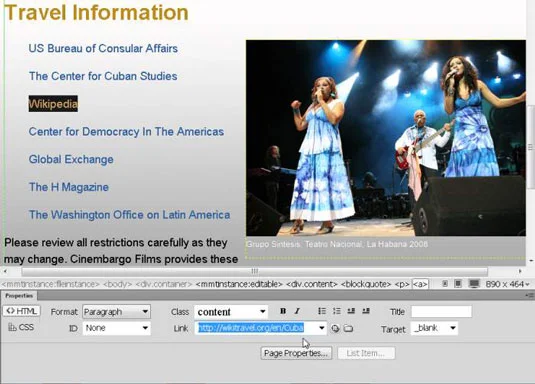Click the 'Please review all restrictions' paragraph
The height and width of the screenshot is (384, 535).
tap(121, 251)
